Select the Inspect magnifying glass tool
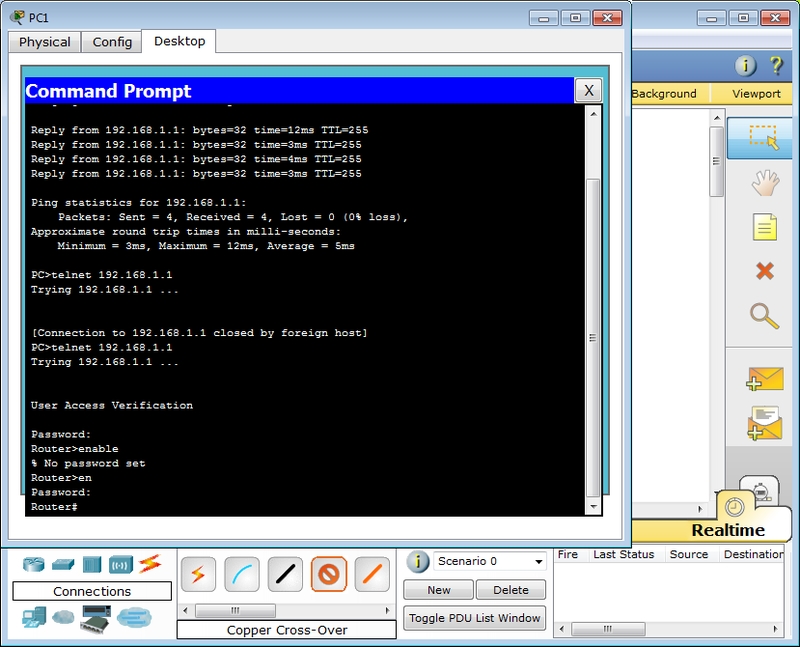 (764, 316)
